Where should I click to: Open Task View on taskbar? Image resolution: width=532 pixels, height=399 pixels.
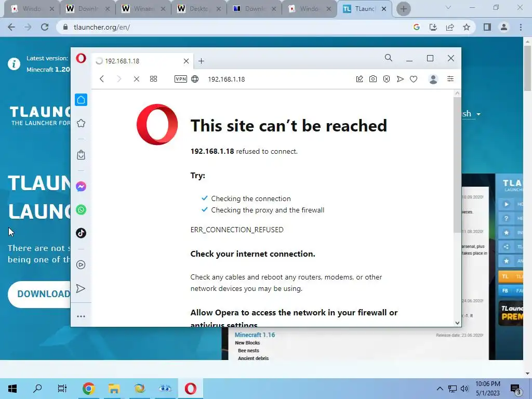(x=62, y=389)
